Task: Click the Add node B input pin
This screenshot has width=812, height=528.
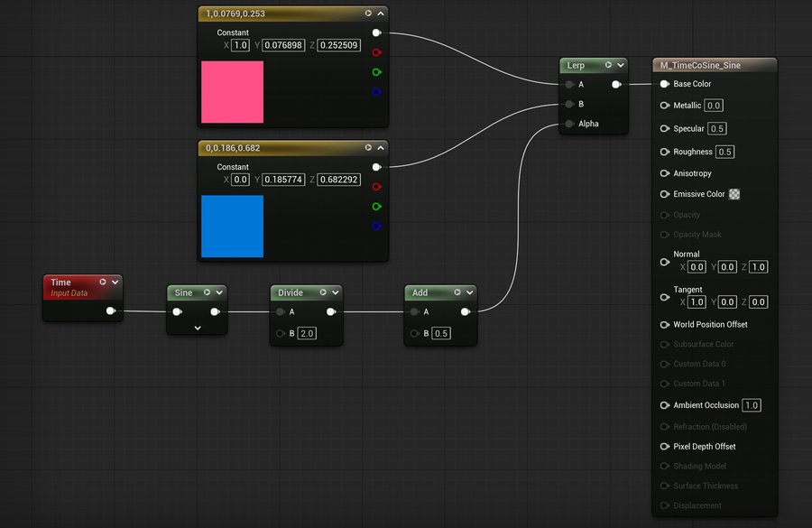Action: [x=414, y=333]
